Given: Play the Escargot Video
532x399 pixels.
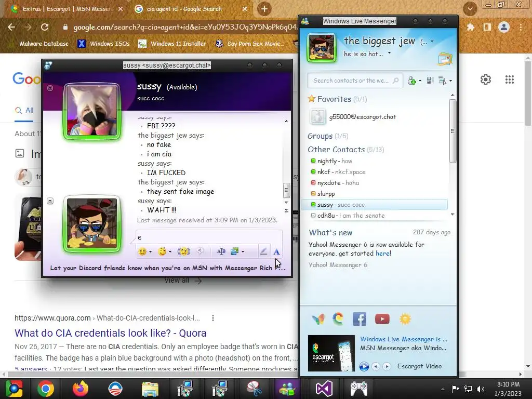Looking at the screenshot, I should [x=364, y=366].
